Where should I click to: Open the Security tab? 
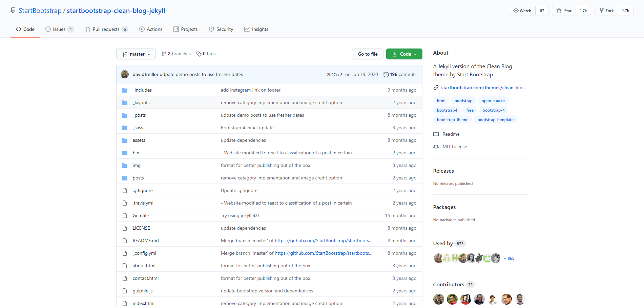tap(221, 29)
